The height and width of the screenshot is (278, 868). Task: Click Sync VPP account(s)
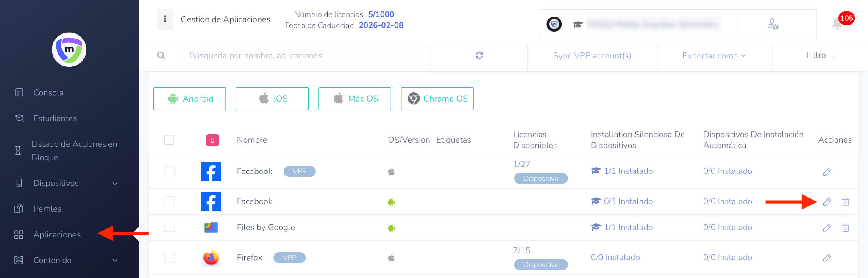tap(592, 56)
